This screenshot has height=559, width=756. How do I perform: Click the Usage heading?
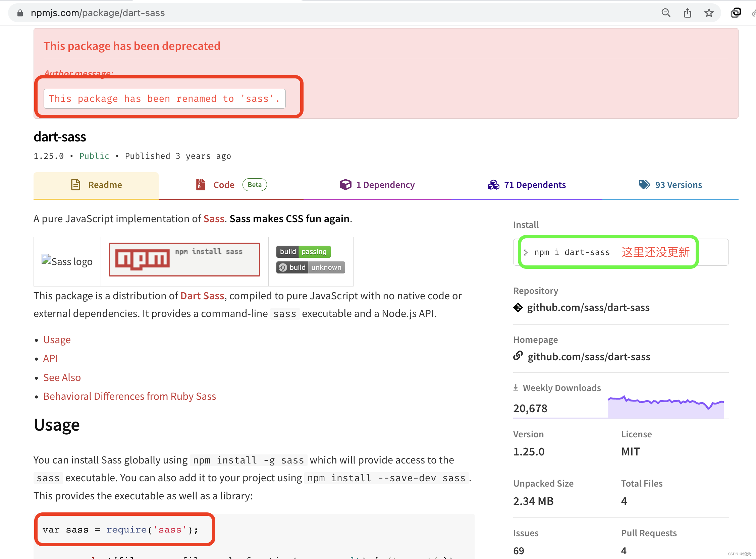coord(57,425)
